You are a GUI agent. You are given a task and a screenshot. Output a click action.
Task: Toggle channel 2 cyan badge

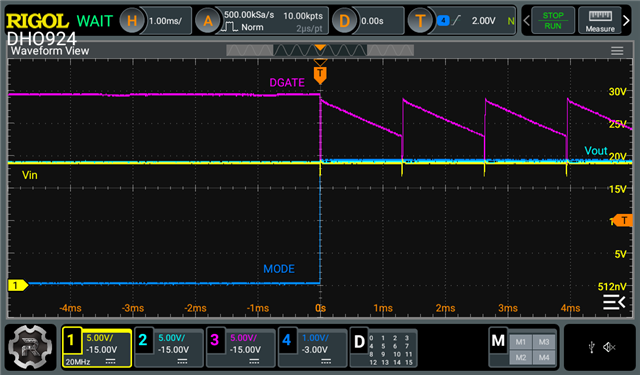click(143, 340)
